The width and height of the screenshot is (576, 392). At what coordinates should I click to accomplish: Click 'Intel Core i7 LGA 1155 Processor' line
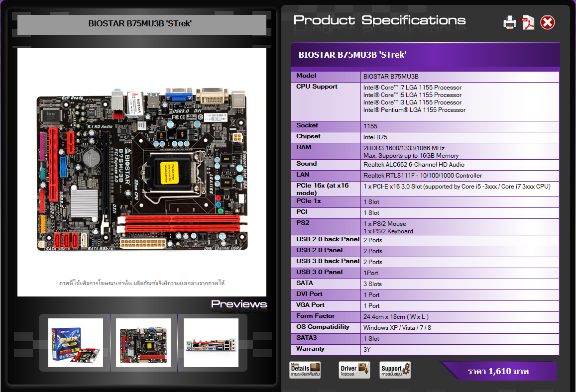[412, 88]
